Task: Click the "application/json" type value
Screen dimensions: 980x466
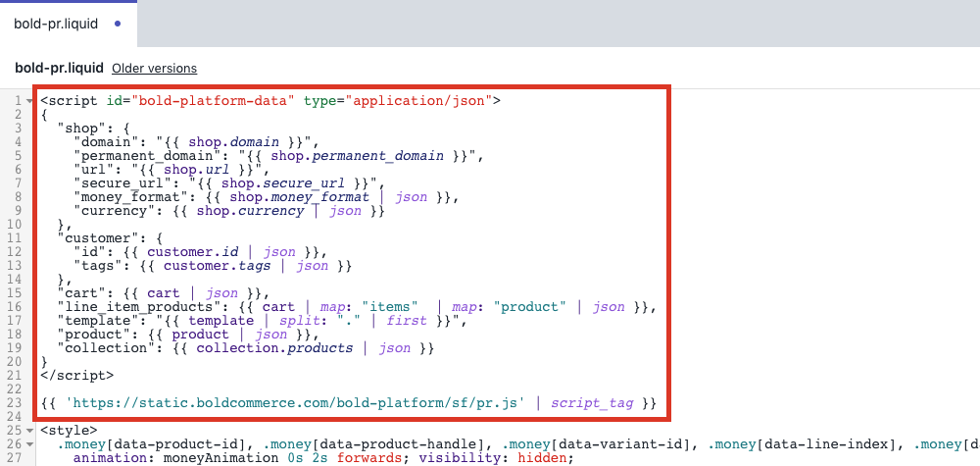Action: coord(419,101)
